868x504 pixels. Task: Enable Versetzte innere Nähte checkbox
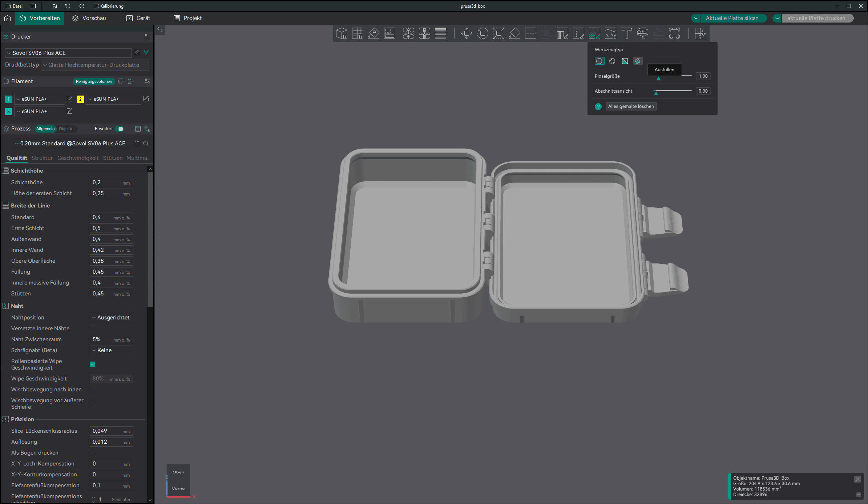point(93,328)
